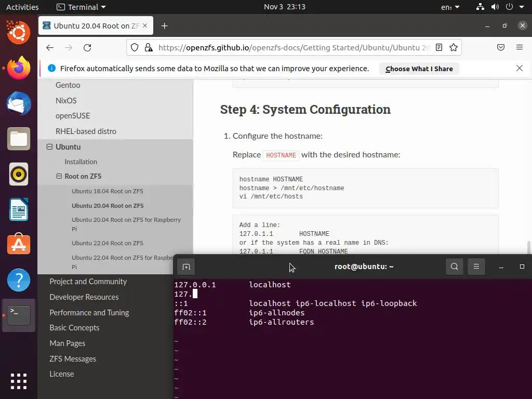Image resolution: width=532 pixels, height=399 pixels.
Task: Click the volume icon in the top bar
Action: point(495,7)
